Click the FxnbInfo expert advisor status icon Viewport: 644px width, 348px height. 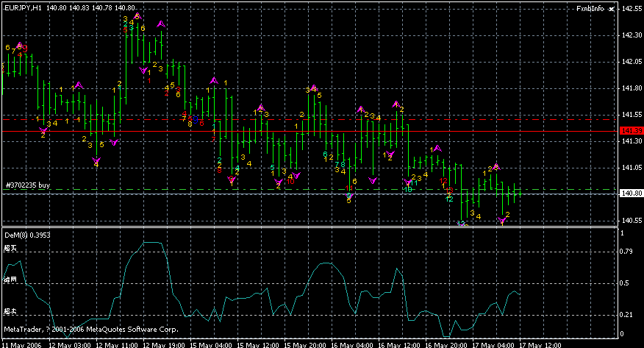[612, 8]
